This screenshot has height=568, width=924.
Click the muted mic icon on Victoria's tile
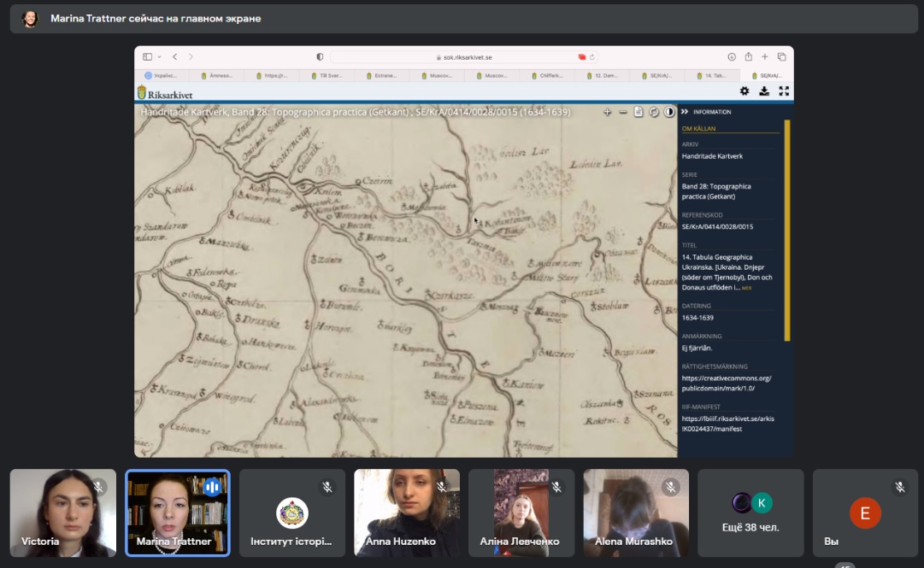pyautogui.click(x=98, y=487)
